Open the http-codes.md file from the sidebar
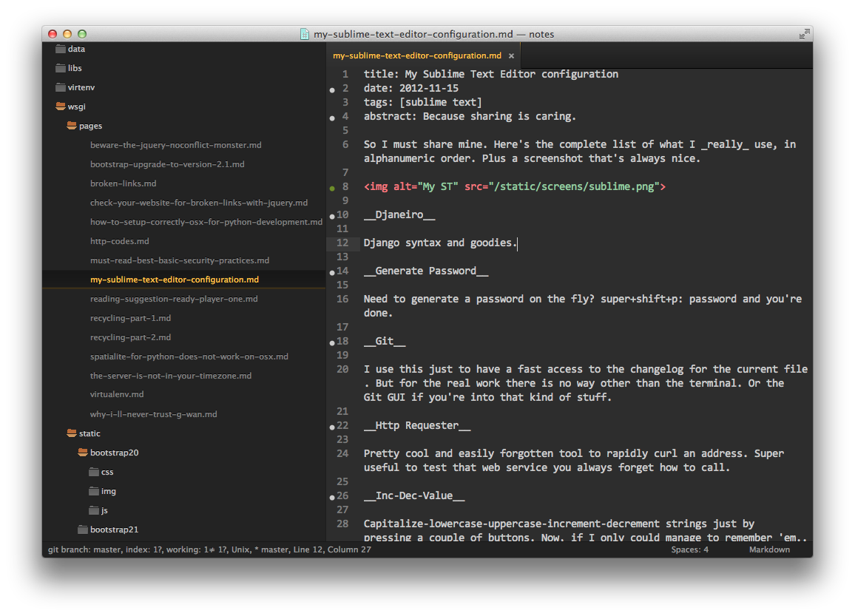 119,241
